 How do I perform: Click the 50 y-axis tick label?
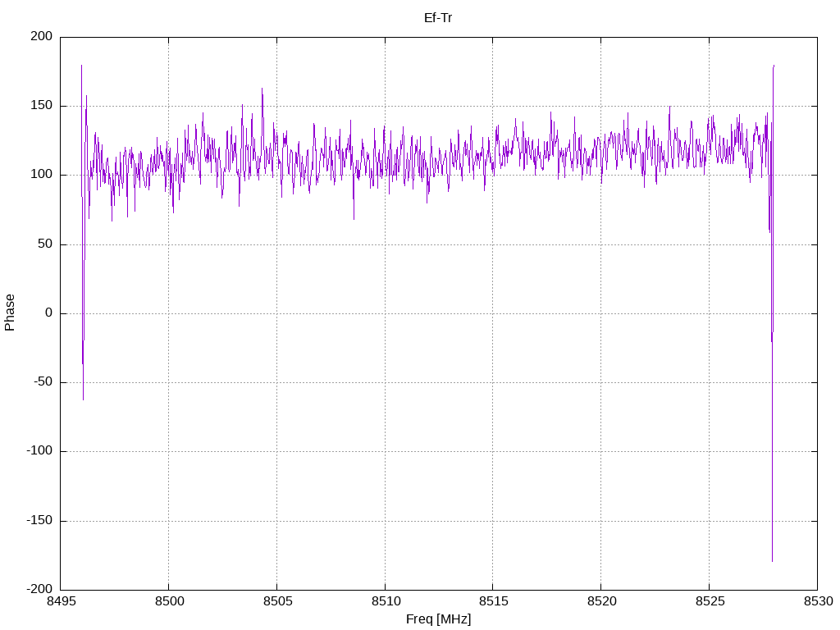46,244
